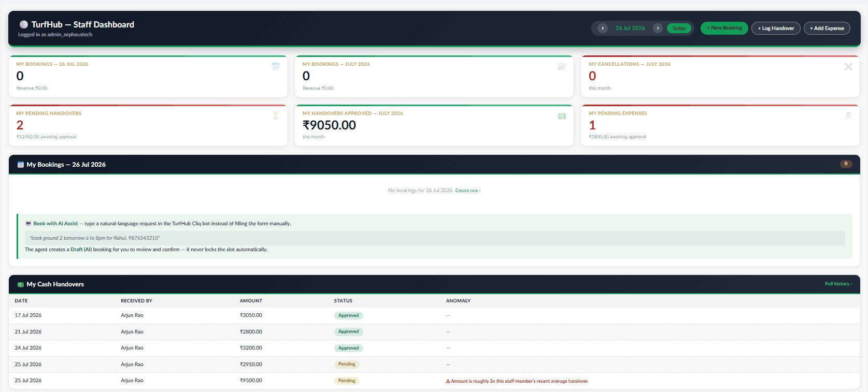
Task: Click hourglass icon in Pending Handovers card
Action: (276, 115)
